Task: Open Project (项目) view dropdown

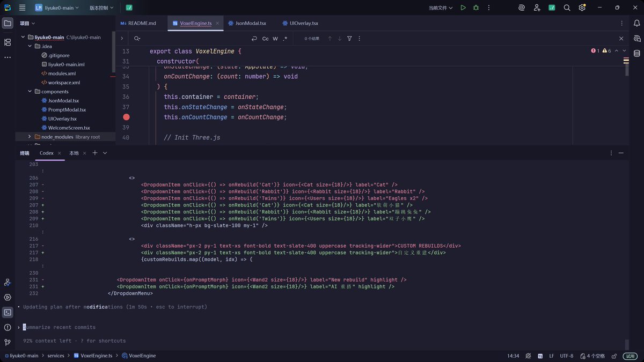Action: [27, 23]
